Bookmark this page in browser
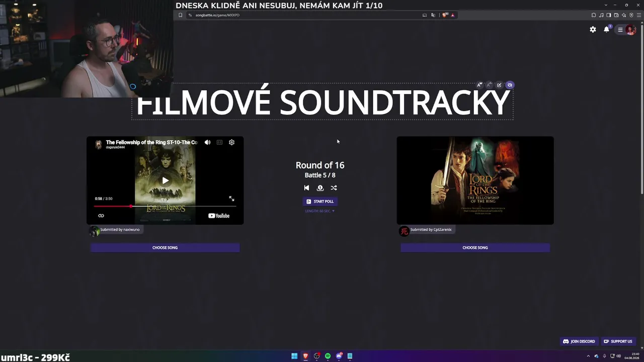Screen dimensions: 644x362 click(x=180, y=15)
